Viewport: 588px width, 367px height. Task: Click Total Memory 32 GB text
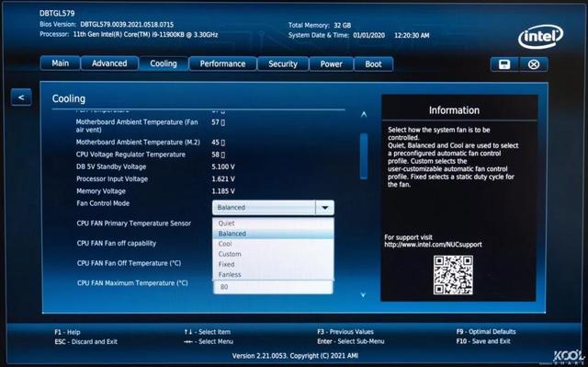tap(320, 26)
